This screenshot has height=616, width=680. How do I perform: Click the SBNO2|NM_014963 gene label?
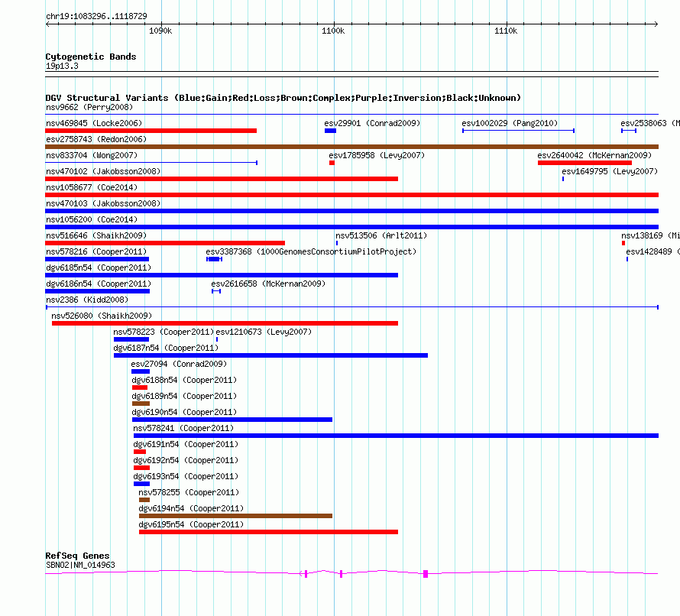point(80,565)
